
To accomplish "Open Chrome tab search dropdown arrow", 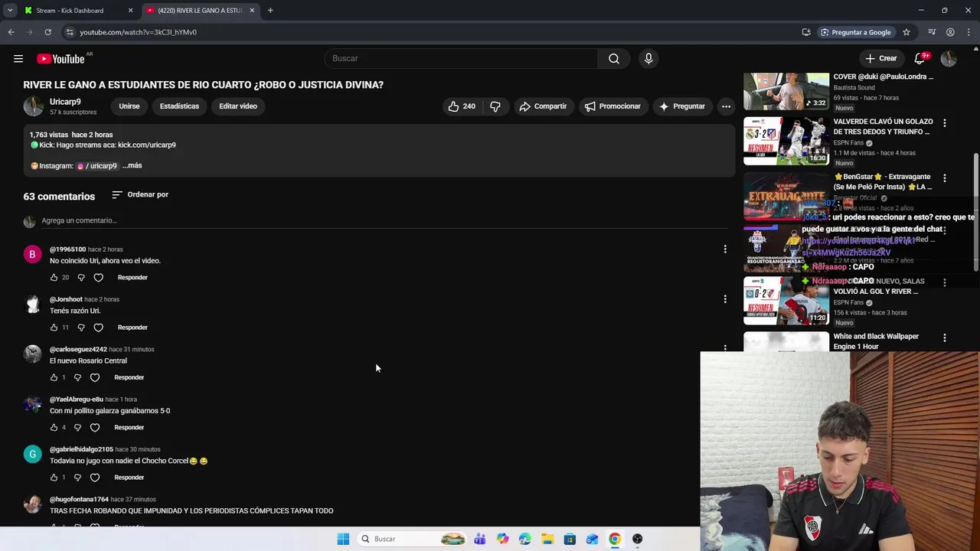I will click(x=10, y=10).
